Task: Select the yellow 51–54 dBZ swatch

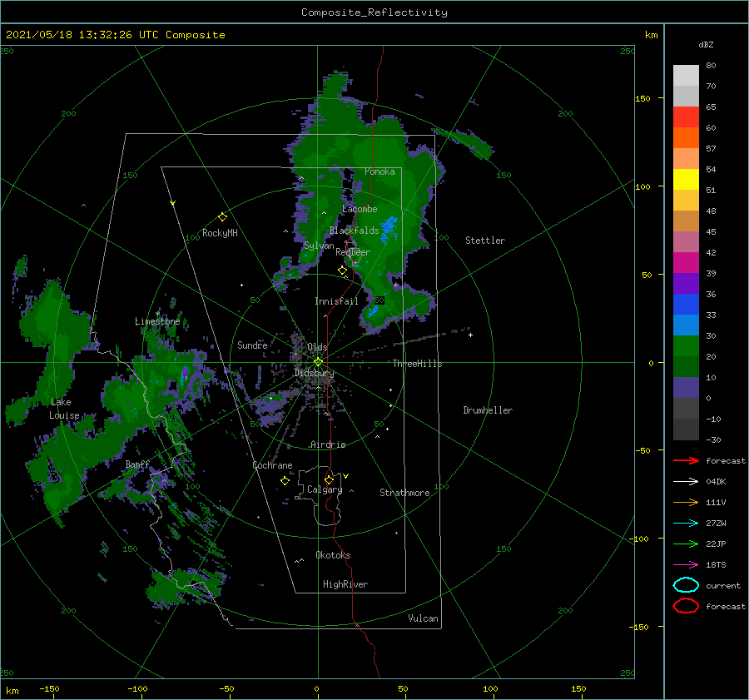Action: (x=686, y=180)
